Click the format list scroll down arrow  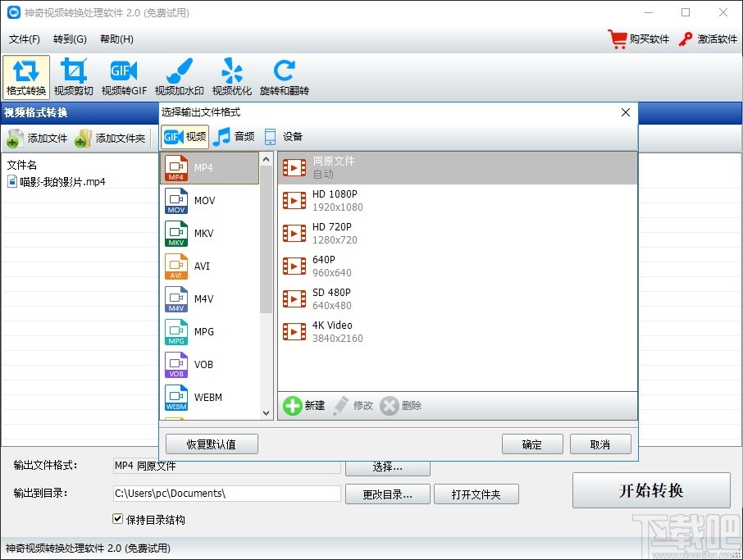[267, 412]
